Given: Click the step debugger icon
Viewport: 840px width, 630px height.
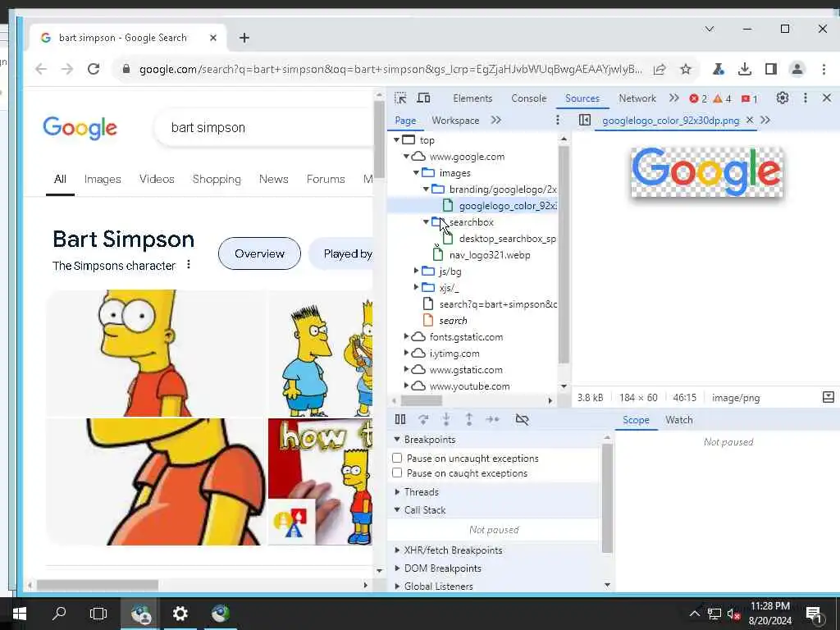Looking at the screenshot, I should [492, 419].
